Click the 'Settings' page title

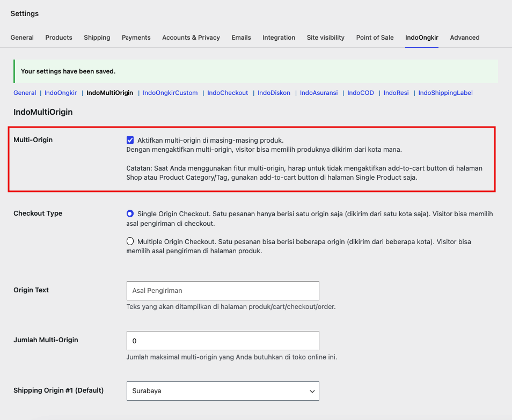[25, 14]
